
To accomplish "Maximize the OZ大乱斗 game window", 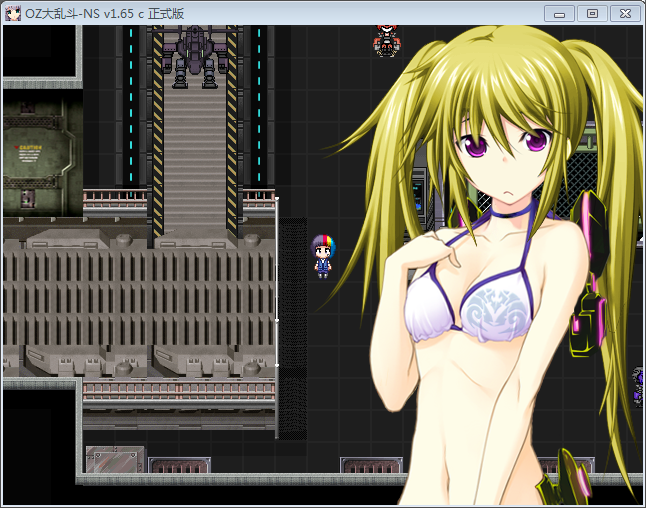I will [x=592, y=14].
